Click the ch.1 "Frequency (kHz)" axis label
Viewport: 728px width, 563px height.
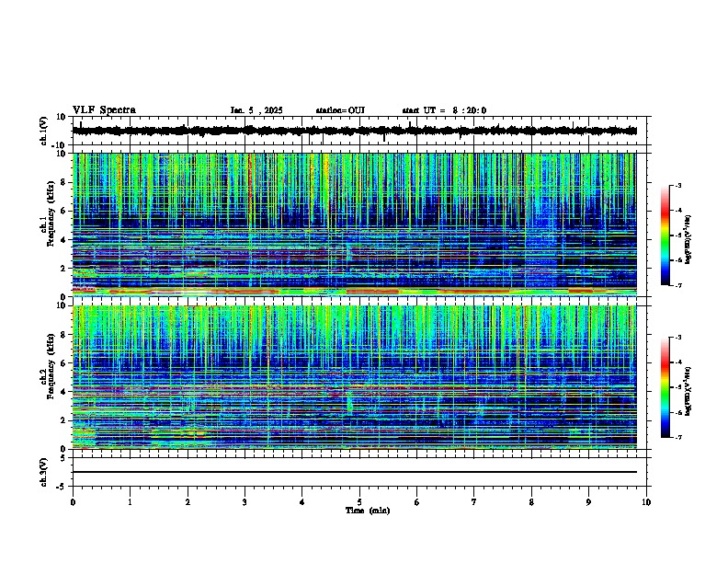click(51, 213)
